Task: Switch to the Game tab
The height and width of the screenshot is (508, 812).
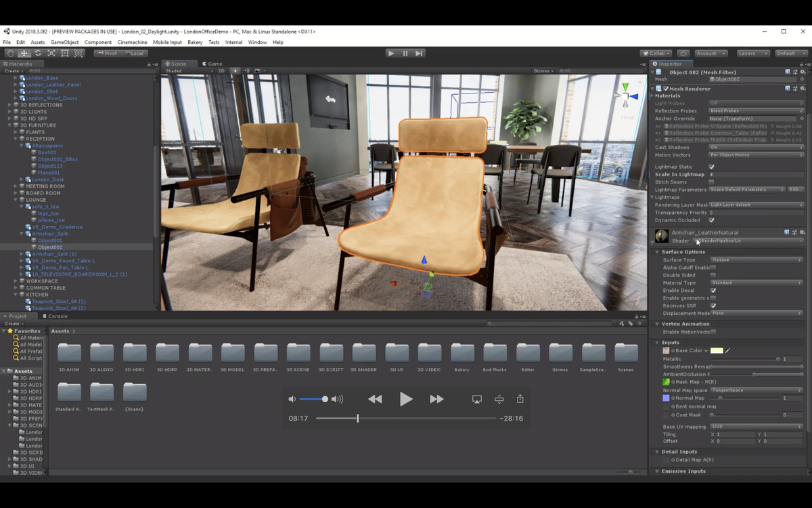Action: click(212, 64)
